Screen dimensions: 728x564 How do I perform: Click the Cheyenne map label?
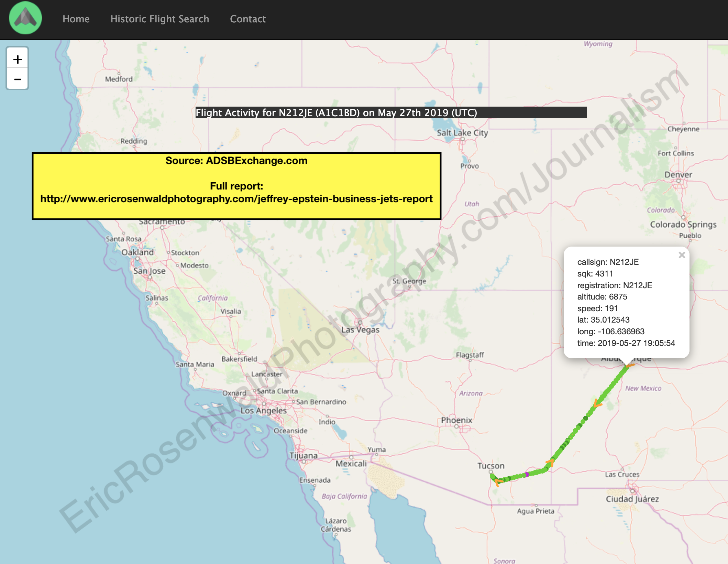tap(684, 129)
